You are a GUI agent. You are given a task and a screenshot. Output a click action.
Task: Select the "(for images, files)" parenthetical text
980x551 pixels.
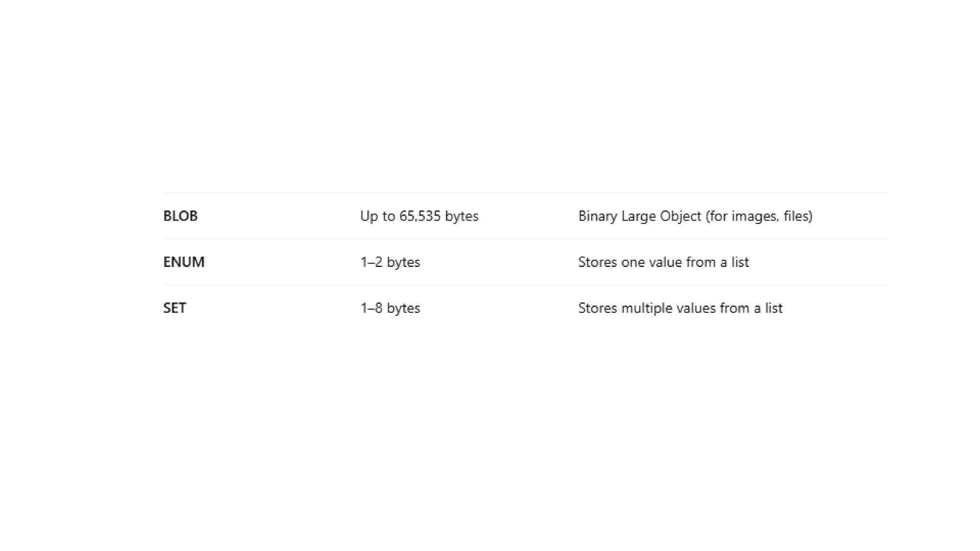(759, 217)
